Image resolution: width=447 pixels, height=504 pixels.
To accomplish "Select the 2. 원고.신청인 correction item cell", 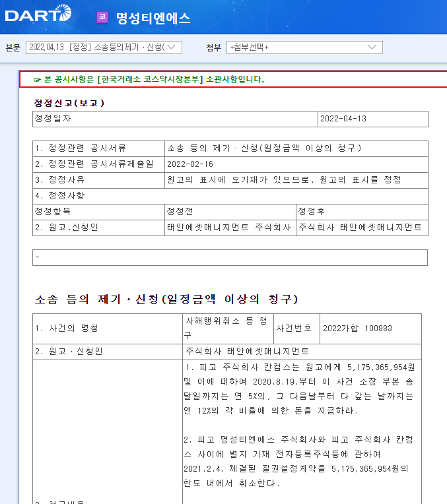I will (x=98, y=228).
